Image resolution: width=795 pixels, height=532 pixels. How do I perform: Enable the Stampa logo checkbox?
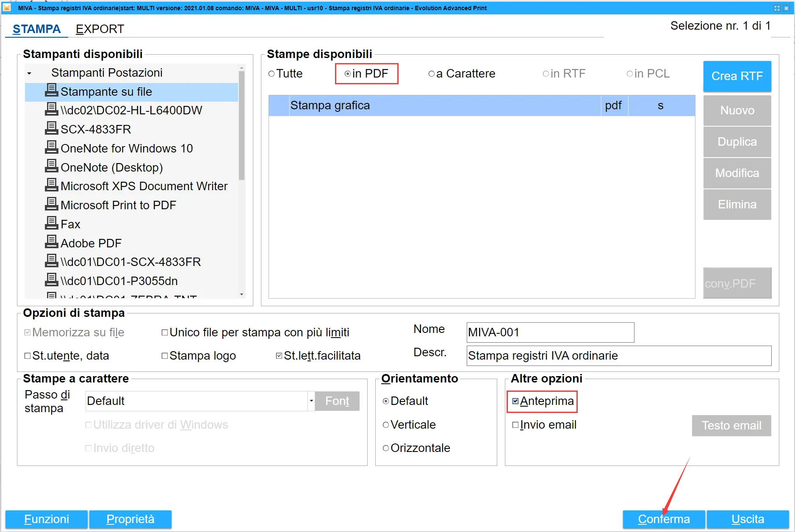pos(165,356)
